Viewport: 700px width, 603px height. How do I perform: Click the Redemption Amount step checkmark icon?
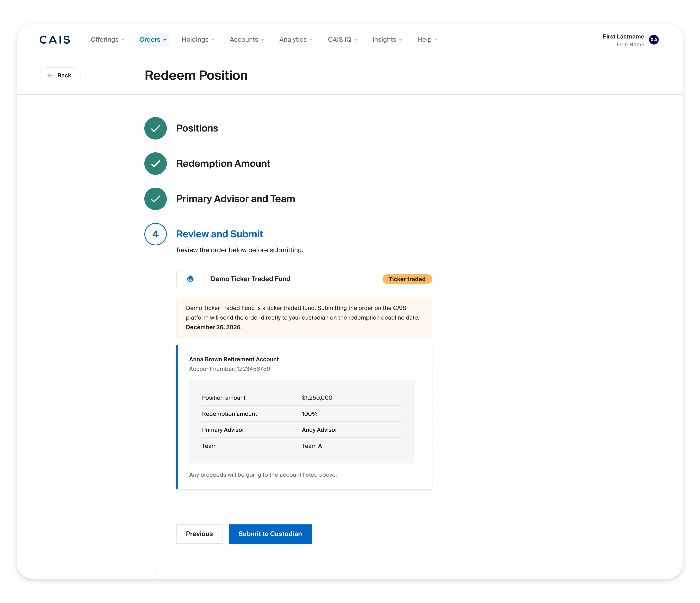coord(155,164)
